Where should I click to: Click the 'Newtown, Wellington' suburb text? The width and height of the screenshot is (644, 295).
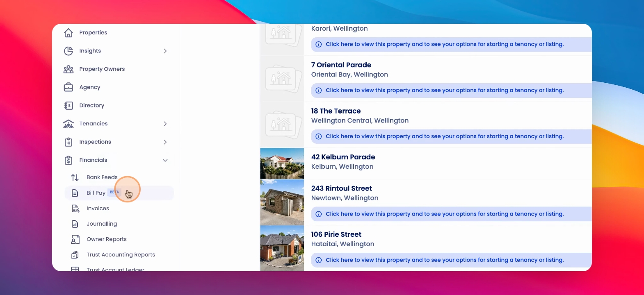(x=345, y=198)
